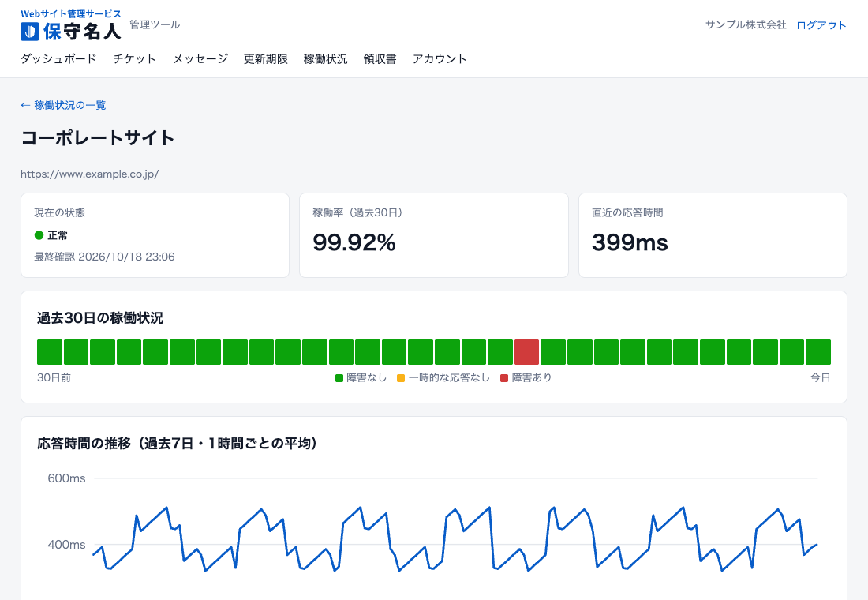The width and height of the screenshot is (868, 600).
Task: Open the アカウント menu item
Action: tap(440, 58)
